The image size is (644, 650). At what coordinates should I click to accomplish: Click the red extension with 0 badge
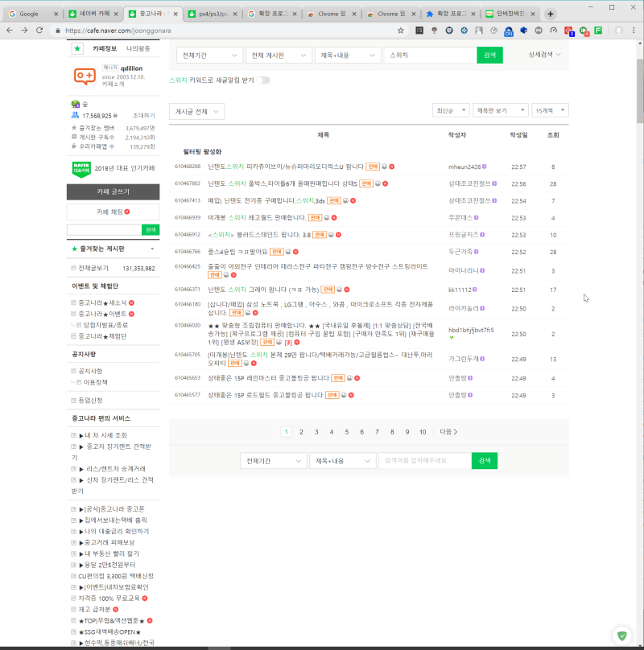click(568, 31)
